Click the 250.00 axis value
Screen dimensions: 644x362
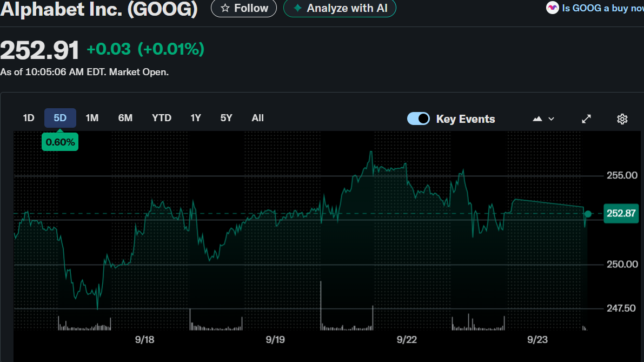[x=622, y=264]
